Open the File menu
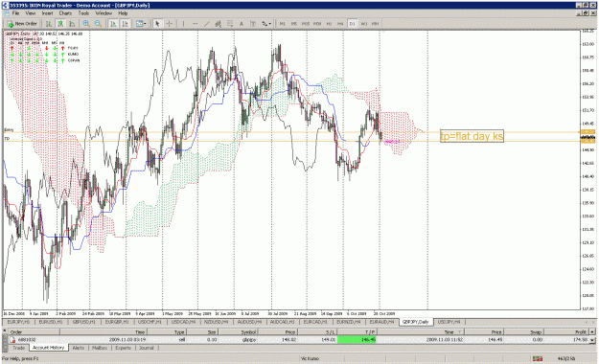599x364 pixels. (x=15, y=13)
